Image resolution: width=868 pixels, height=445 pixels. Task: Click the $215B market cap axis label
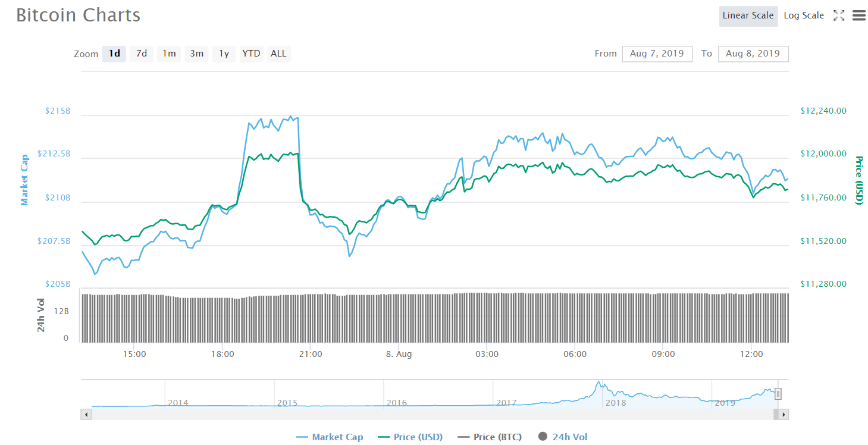coord(58,111)
